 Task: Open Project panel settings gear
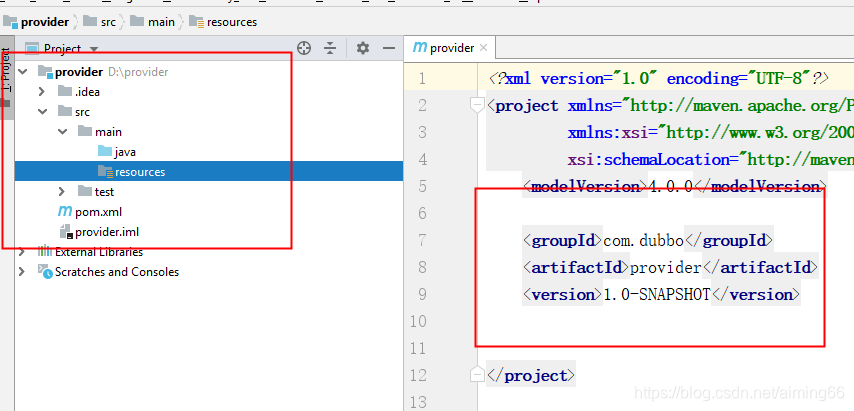(363, 48)
